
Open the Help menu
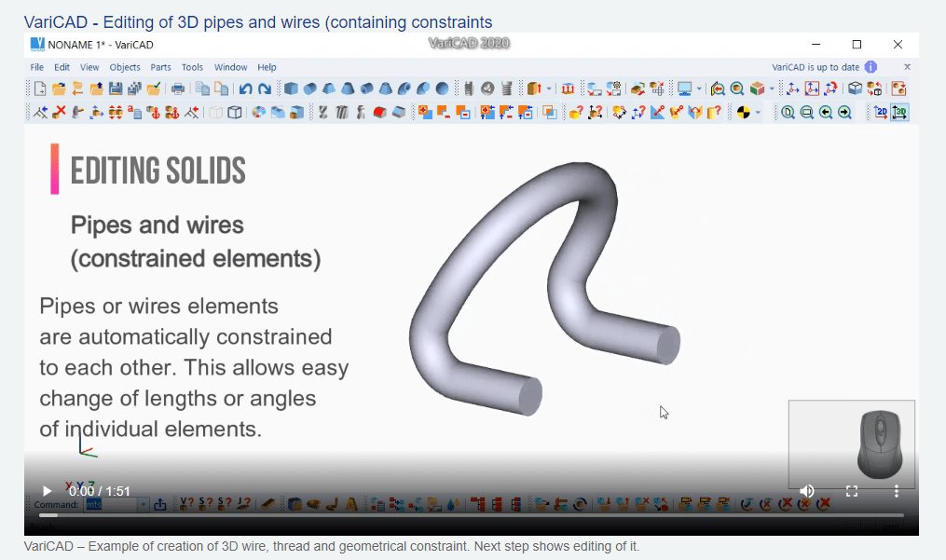coord(267,68)
